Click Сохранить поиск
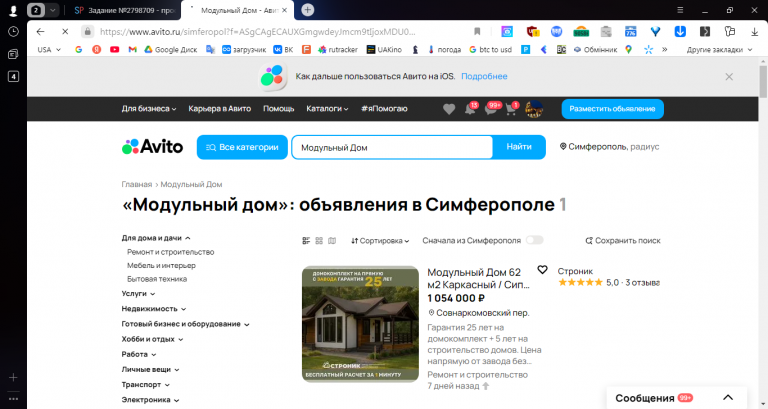Screen dimensions: 768x409 click(623, 241)
